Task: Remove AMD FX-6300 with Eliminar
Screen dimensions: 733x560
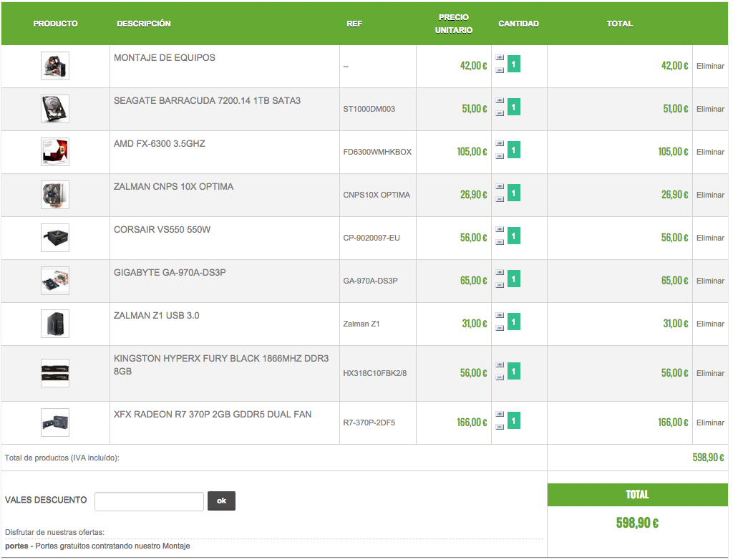Action: (x=710, y=153)
